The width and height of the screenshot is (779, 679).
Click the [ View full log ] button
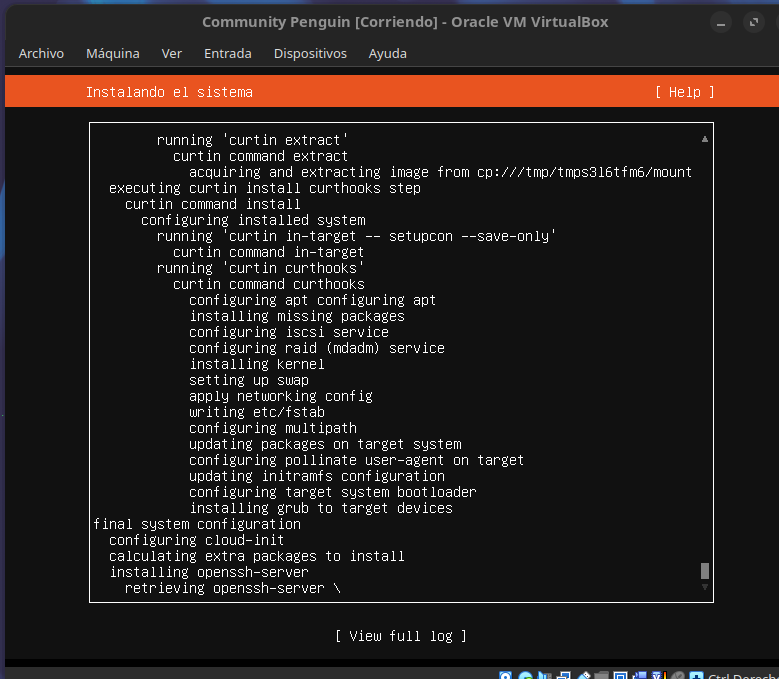[401, 636]
